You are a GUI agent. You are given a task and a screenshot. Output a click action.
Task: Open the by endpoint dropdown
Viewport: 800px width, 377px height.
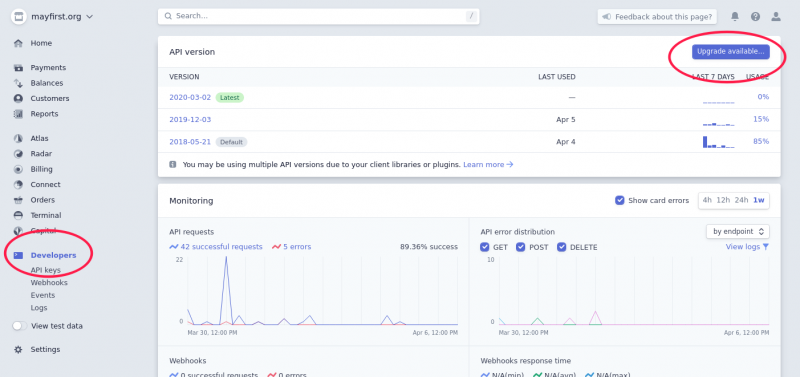click(x=738, y=231)
